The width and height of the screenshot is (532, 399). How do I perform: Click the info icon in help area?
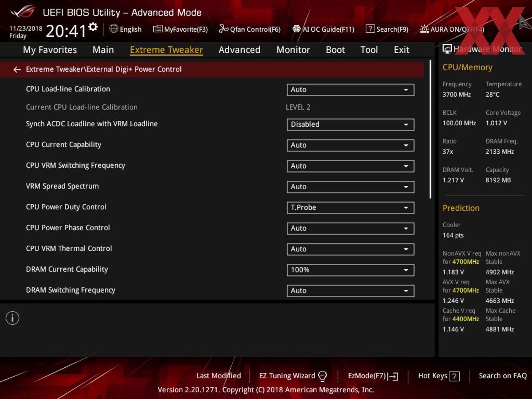pyautogui.click(x=13, y=318)
